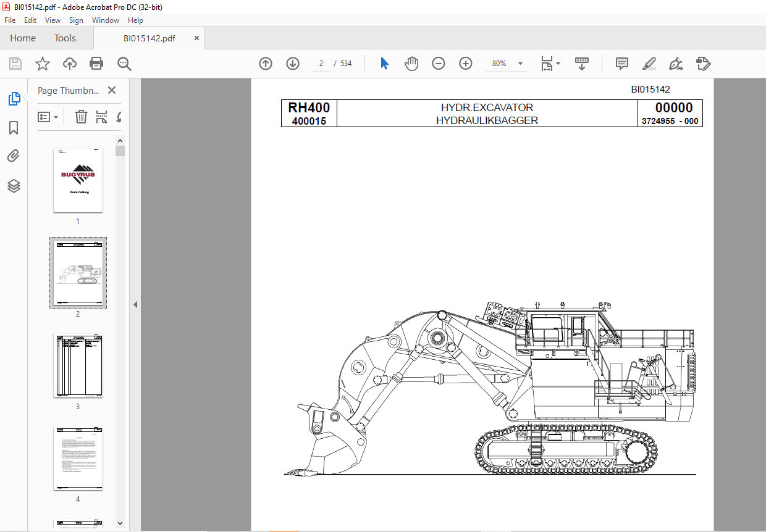The width and height of the screenshot is (766, 532).
Task: Open the Edit menu
Action: tap(30, 20)
